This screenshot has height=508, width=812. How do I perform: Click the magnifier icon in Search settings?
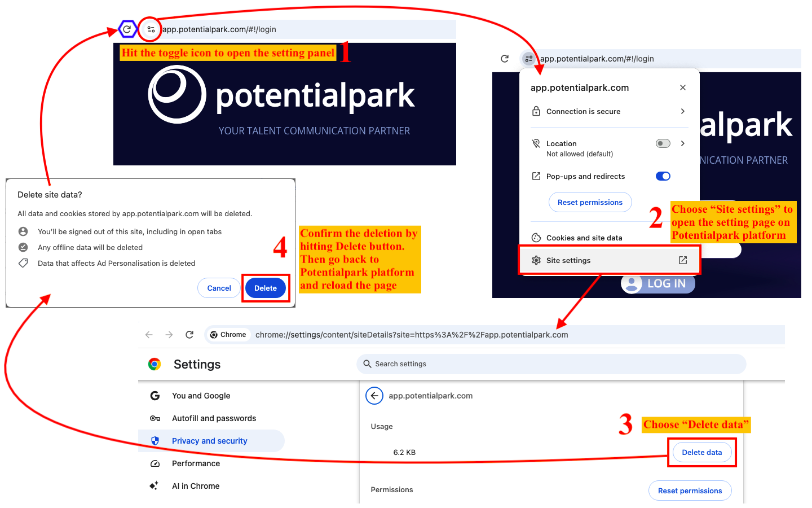click(x=367, y=364)
